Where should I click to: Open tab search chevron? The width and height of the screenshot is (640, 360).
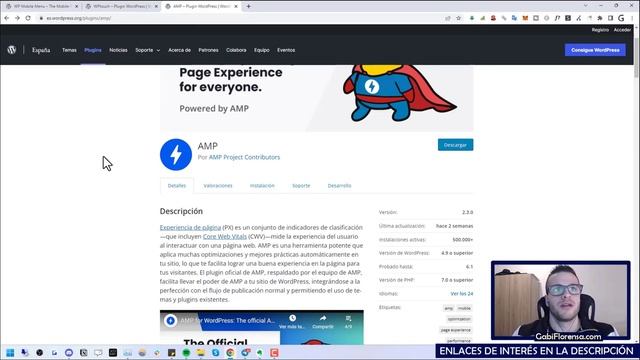[585, 6]
